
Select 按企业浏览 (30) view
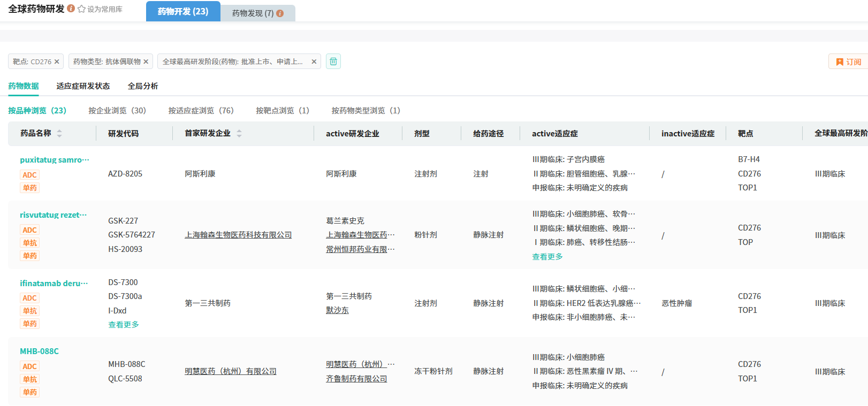coord(117,111)
